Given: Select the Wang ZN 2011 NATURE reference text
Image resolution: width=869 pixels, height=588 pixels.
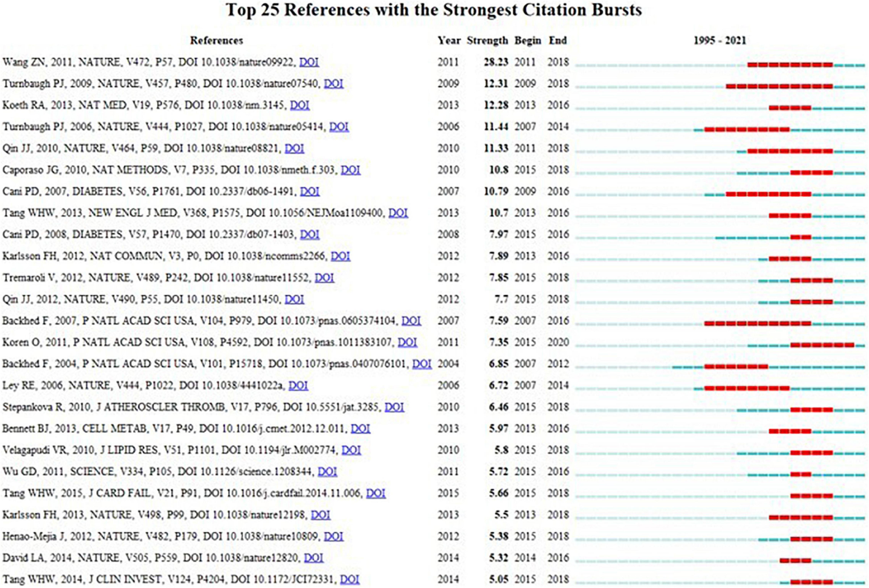Looking at the screenshot, I should [149, 62].
